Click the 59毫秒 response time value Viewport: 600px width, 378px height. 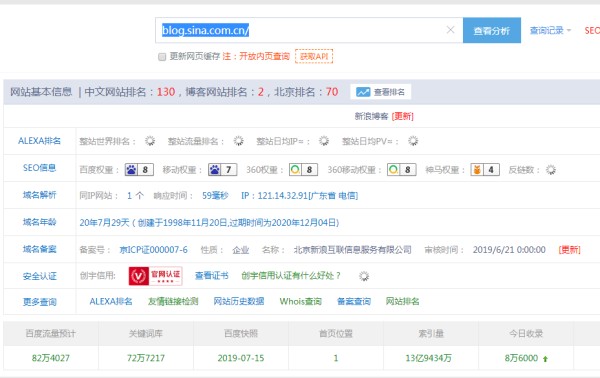(x=215, y=196)
